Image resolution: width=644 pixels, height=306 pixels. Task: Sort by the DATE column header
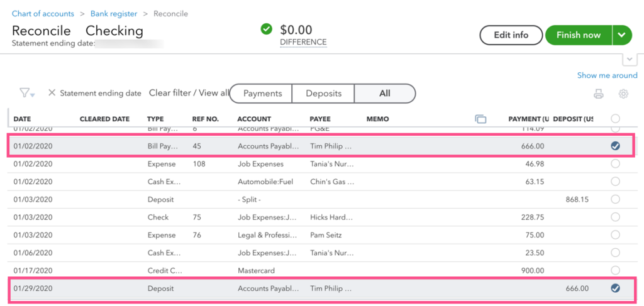23,119
